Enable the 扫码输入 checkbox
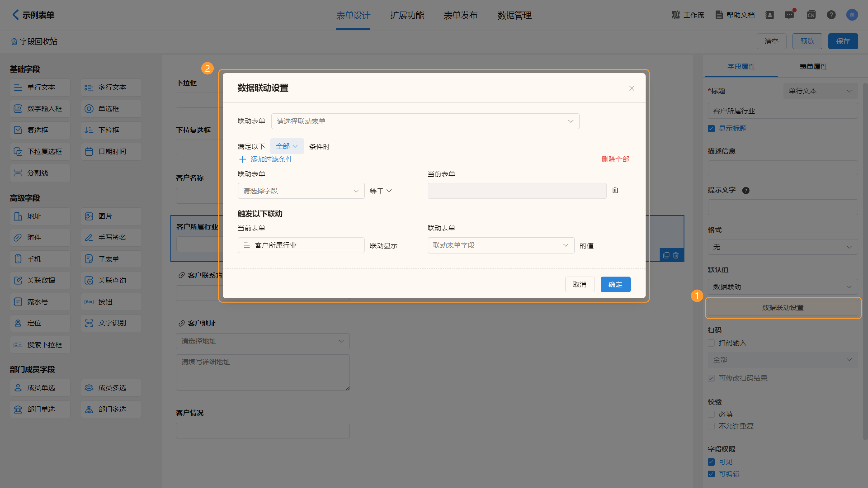Viewport: 868px width, 488px height. tap(711, 343)
